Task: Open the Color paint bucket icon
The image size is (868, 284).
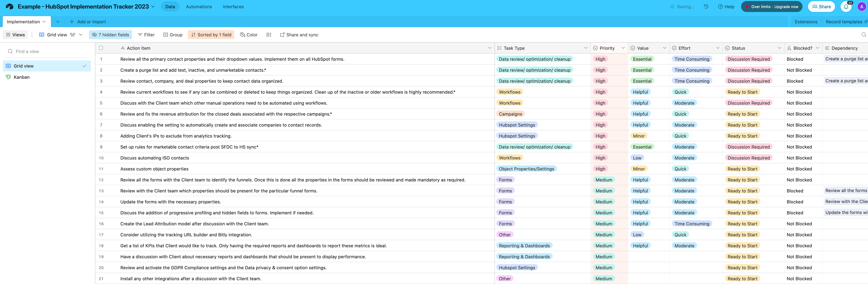Action: (x=242, y=35)
